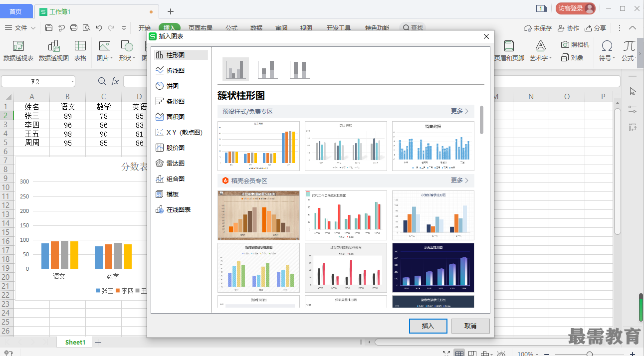Go to 首页 home tab
This screenshot has height=356, width=644.
point(16,11)
